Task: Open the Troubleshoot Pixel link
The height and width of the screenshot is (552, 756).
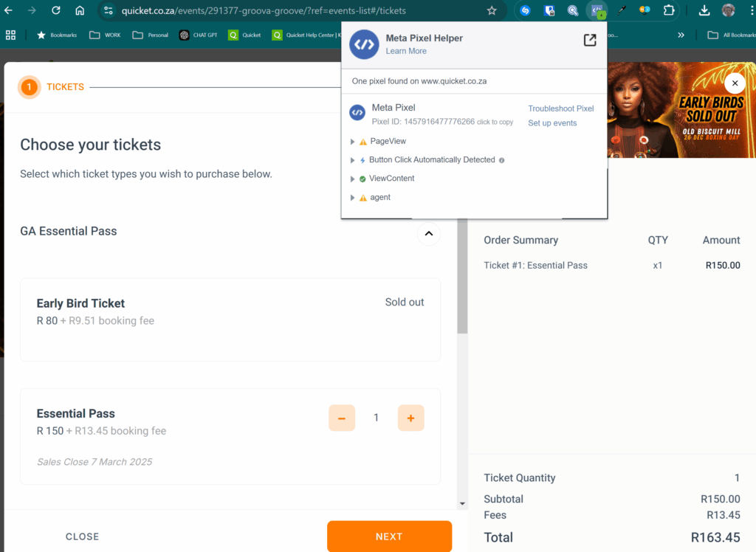Action: (x=561, y=108)
